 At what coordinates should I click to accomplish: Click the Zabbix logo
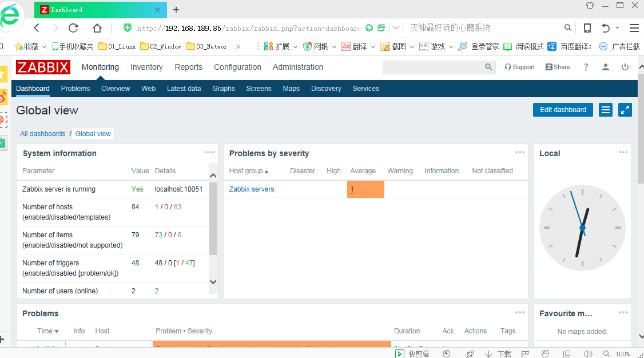coord(43,67)
